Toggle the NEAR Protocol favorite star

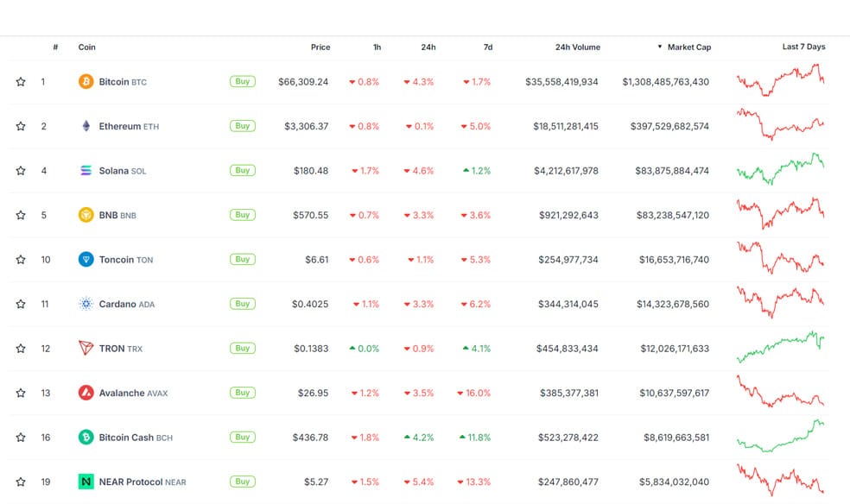[x=21, y=482]
